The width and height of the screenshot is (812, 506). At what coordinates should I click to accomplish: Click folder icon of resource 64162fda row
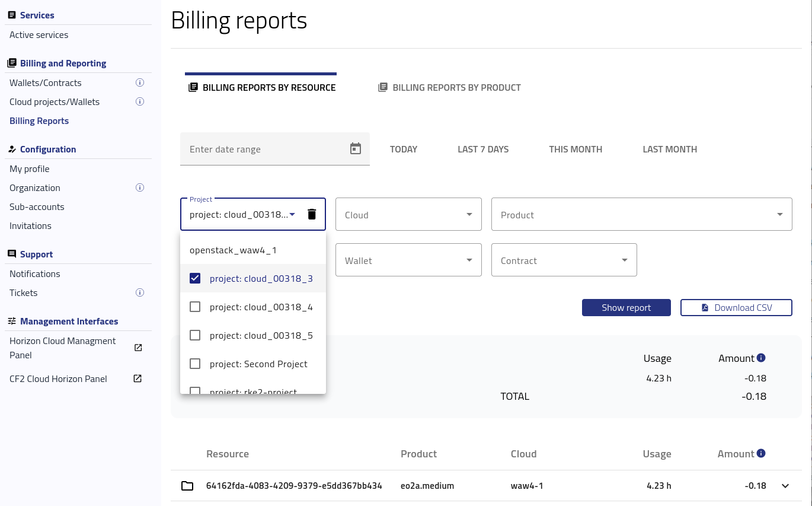187,486
